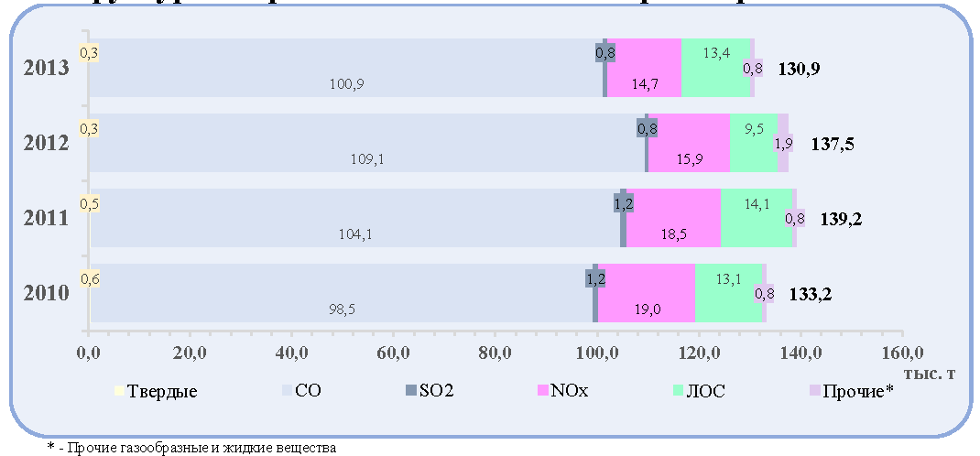
Task: Click the Твердые legend color swatch
Action: click(119, 391)
